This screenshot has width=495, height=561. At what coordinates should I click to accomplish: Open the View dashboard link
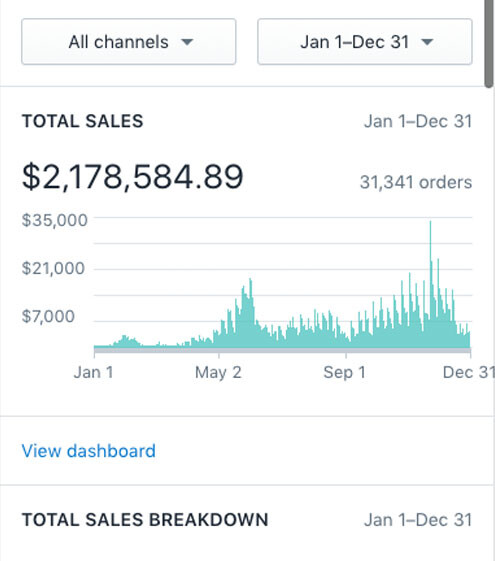[88, 451]
